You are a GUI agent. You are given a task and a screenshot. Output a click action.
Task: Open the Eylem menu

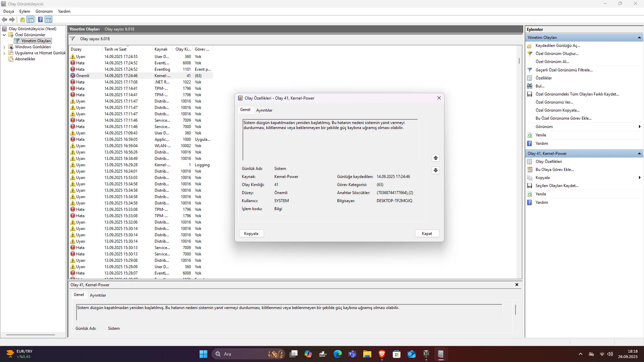point(24,11)
